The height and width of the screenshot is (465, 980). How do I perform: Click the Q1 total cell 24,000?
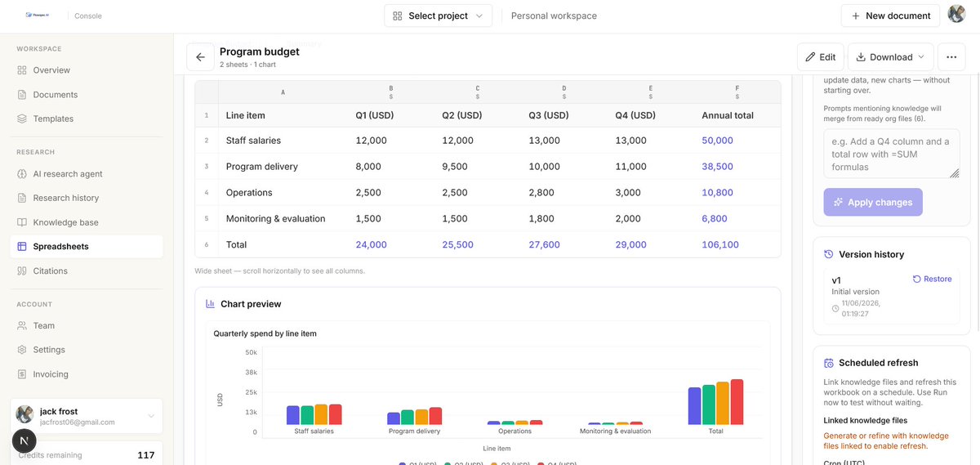390,245
